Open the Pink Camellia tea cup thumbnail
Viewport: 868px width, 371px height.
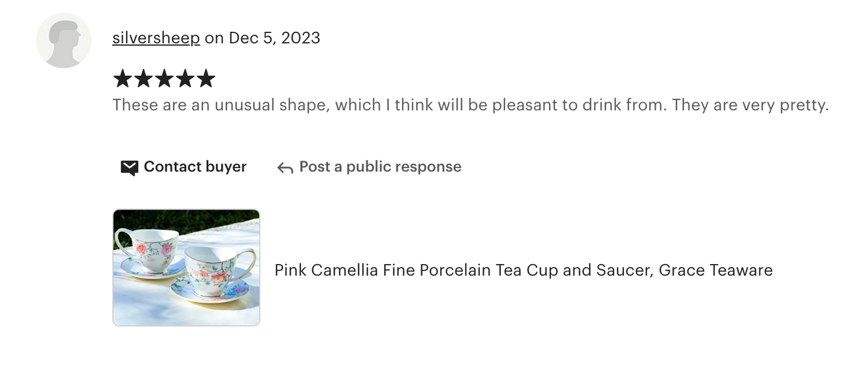point(186,268)
